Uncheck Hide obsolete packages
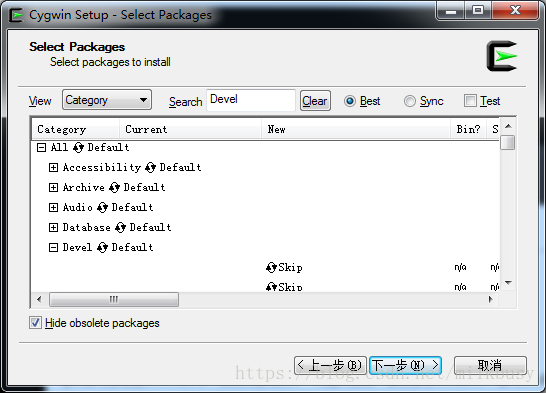 coord(35,323)
